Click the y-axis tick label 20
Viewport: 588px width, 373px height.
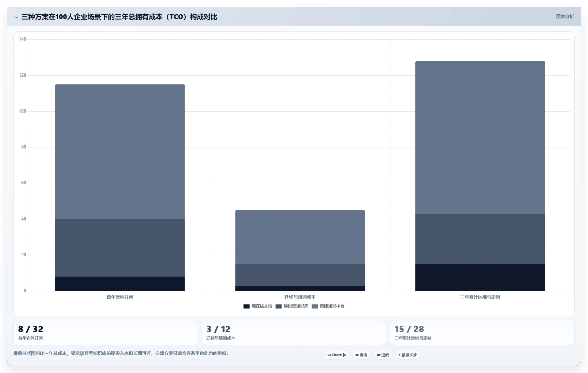[24, 255]
